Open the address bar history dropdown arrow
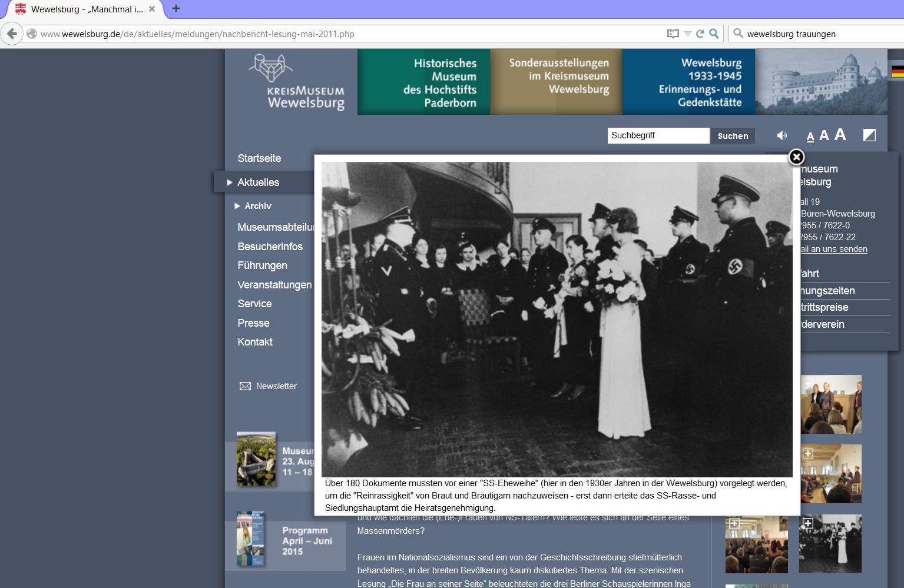This screenshot has height=588, width=904. [x=687, y=34]
